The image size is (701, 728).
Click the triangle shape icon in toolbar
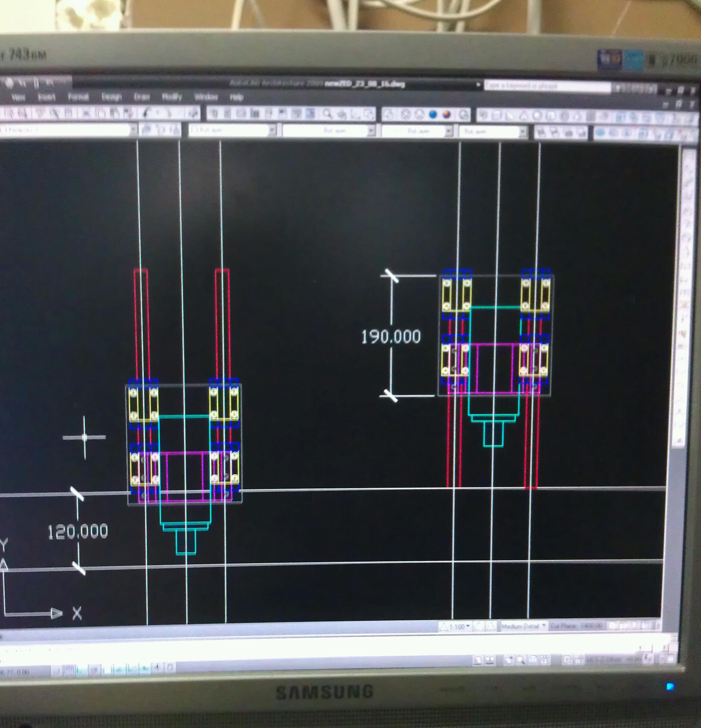(x=523, y=116)
